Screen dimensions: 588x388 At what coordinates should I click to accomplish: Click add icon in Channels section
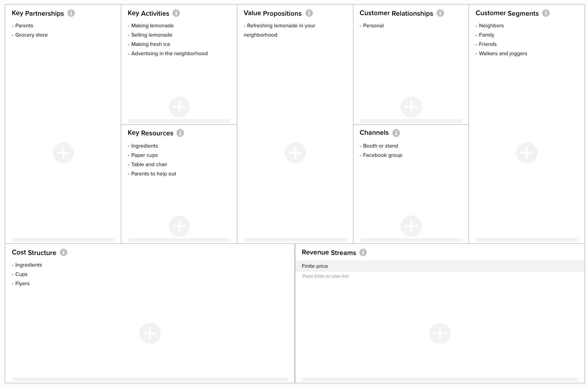pyautogui.click(x=411, y=226)
